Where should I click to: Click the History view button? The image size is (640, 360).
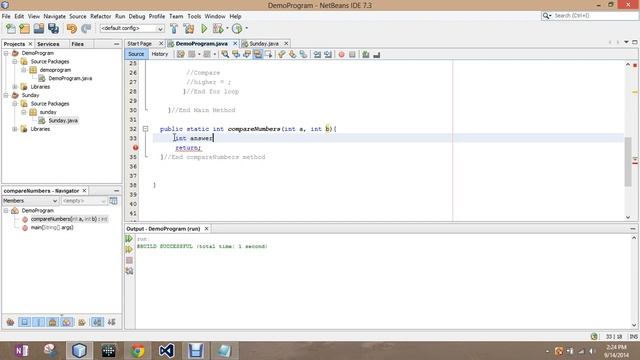point(160,54)
